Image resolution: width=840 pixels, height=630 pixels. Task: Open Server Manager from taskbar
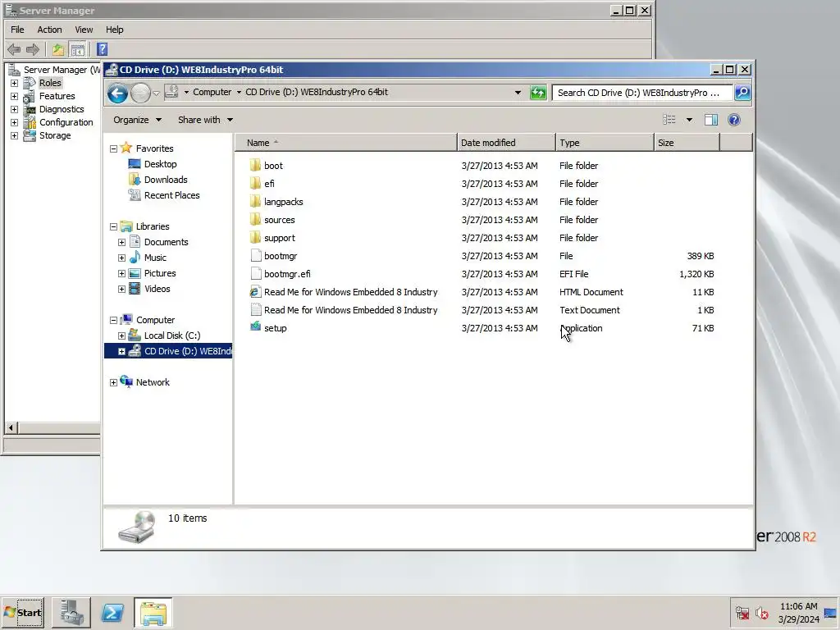coord(71,612)
